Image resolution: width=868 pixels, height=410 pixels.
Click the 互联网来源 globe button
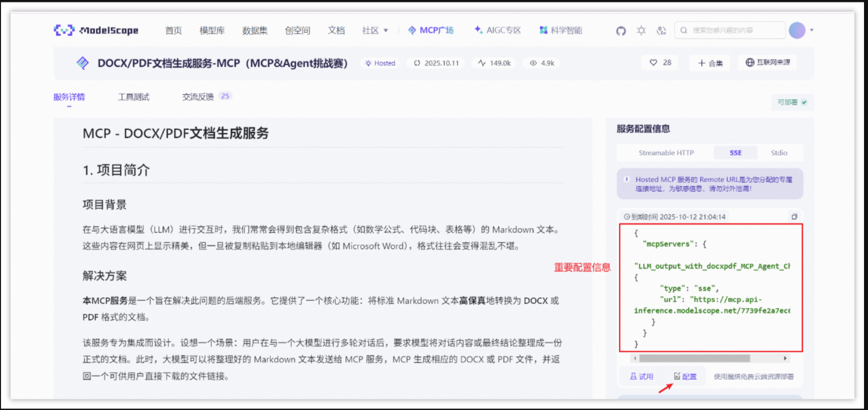click(x=768, y=62)
